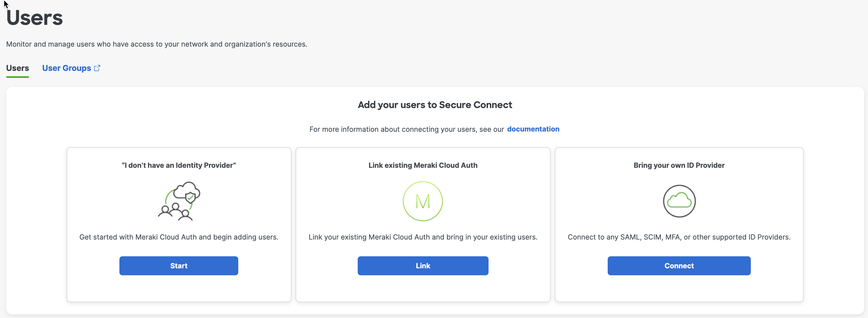
Task: Select the "I don't have an Identity Provider" heading
Action: pos(179,165)
